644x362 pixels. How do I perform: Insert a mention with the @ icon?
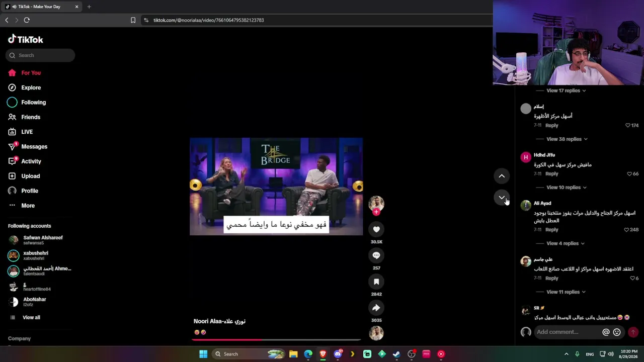pos(606,332)
